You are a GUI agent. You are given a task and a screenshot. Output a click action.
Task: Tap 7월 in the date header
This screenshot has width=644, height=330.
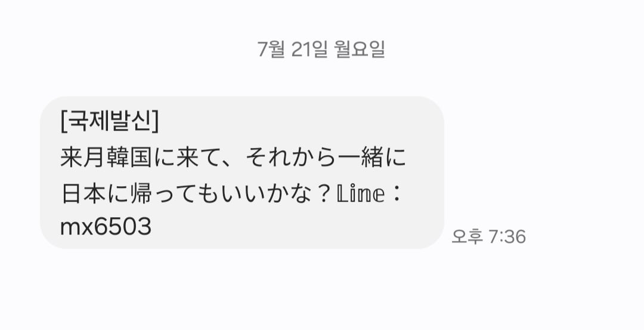click(271, 50)
